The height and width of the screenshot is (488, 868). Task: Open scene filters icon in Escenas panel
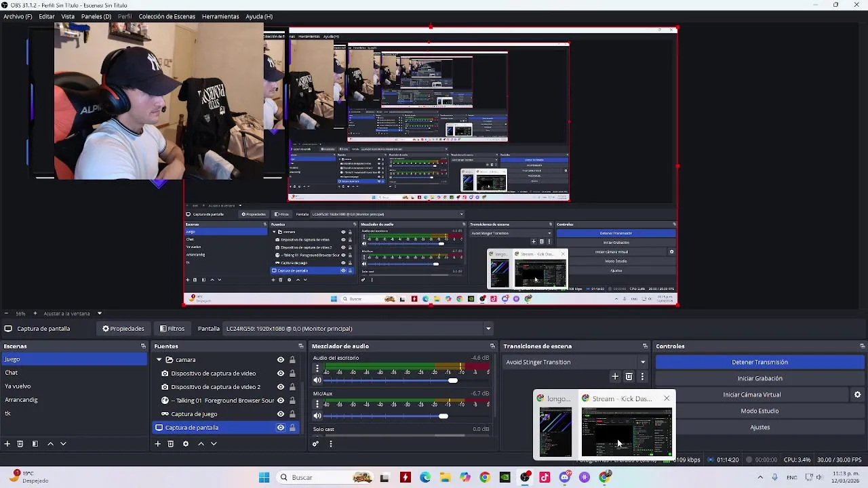coord(36,444)
